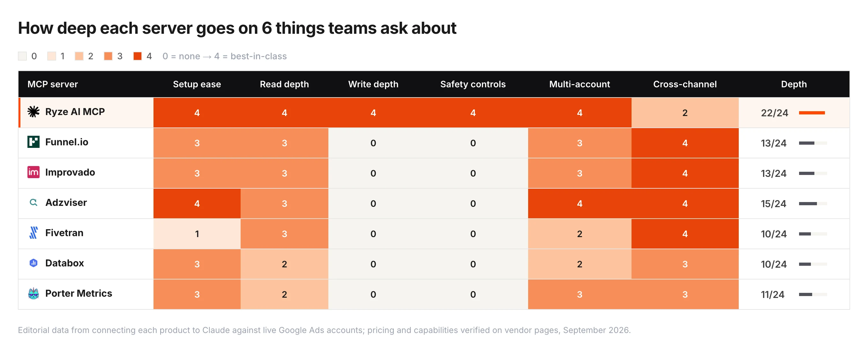Click the Databox hexagon logo icon
This screenshot has height=355, width=868.
[x=34, y=263]
